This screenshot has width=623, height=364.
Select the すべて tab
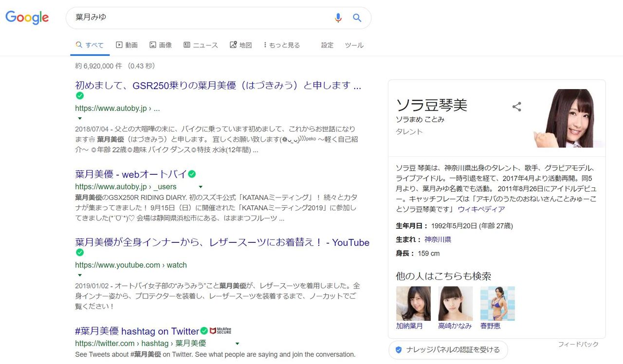[90, 45]
